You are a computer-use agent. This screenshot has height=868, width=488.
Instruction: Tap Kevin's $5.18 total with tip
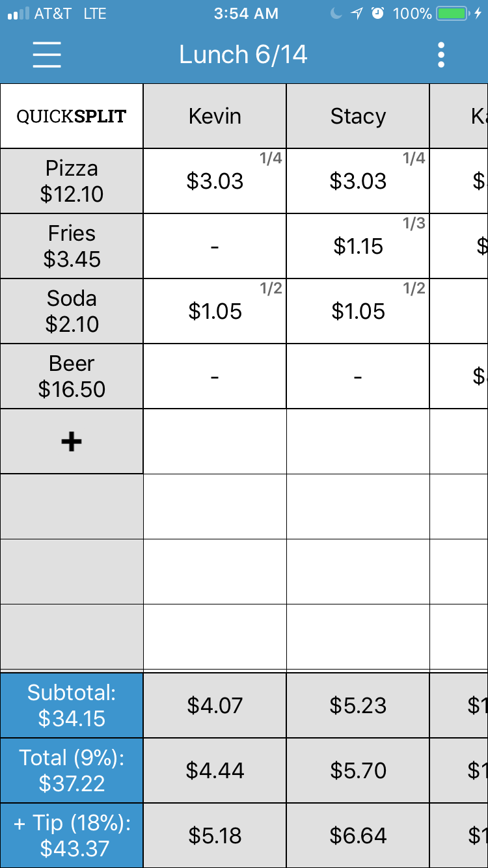[x=215, y=835]
